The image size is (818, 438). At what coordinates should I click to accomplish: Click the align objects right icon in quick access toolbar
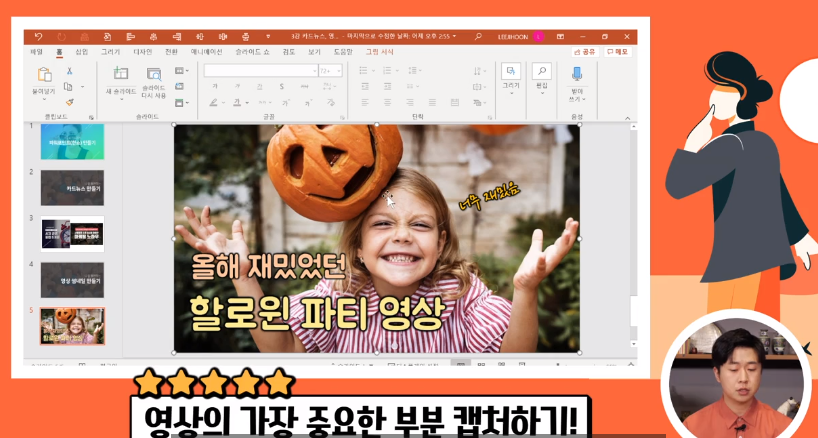point(176,36)
